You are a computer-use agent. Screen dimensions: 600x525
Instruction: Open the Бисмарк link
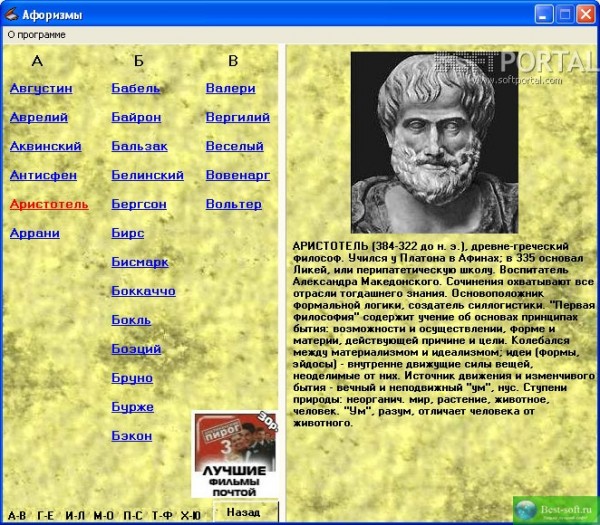tap(140, 262)
